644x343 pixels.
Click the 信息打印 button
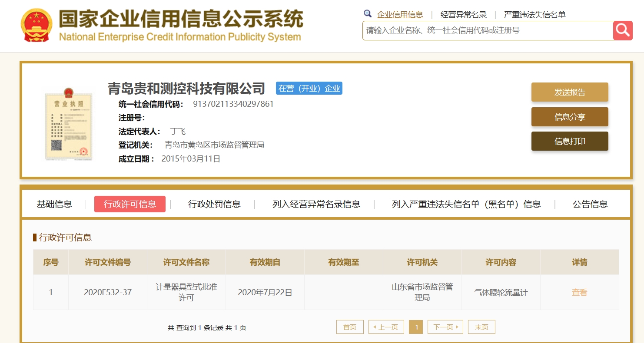click(570, 141)
